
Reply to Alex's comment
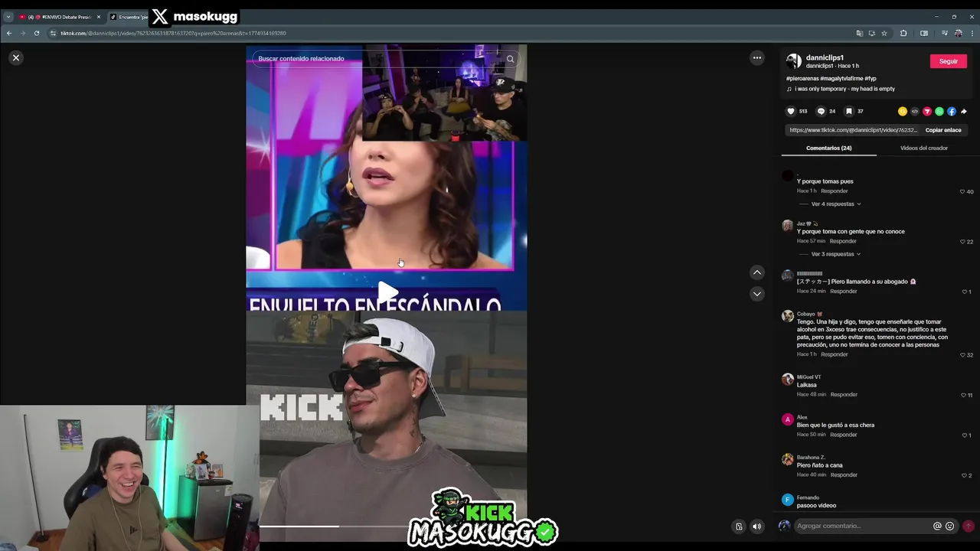(x=844, y=435)
